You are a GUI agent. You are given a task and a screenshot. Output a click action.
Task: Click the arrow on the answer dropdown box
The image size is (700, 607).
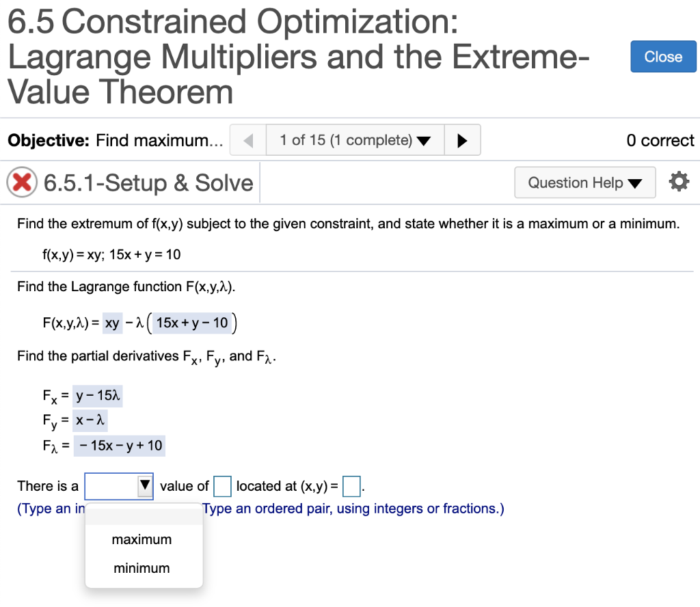pyautogui.click(x=144, y=486)
